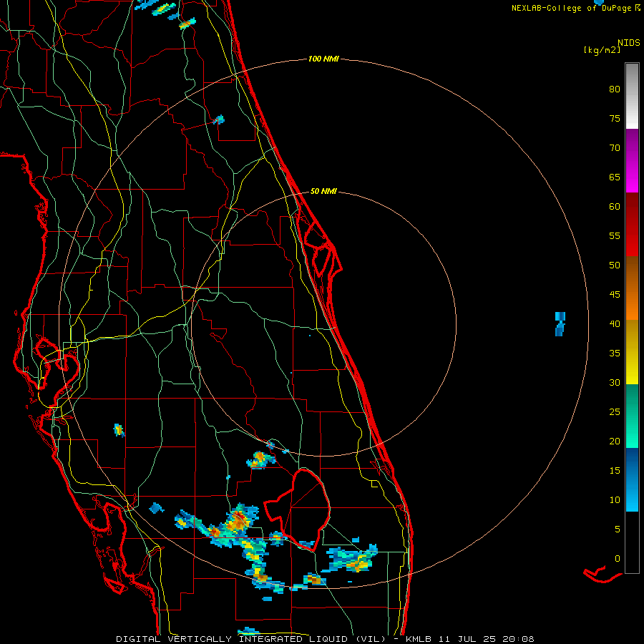Select the 40 legend value
The image size is (644, 644).
click(615, 323)
